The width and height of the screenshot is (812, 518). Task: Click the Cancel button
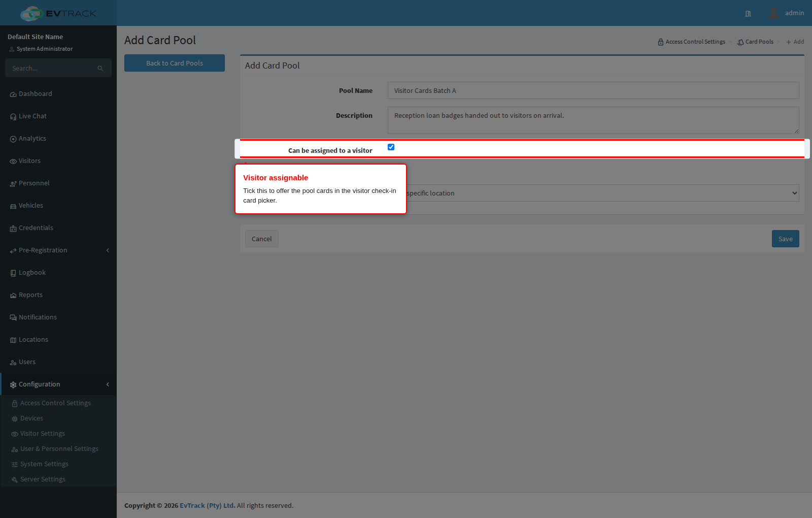[x=262, y=239]
